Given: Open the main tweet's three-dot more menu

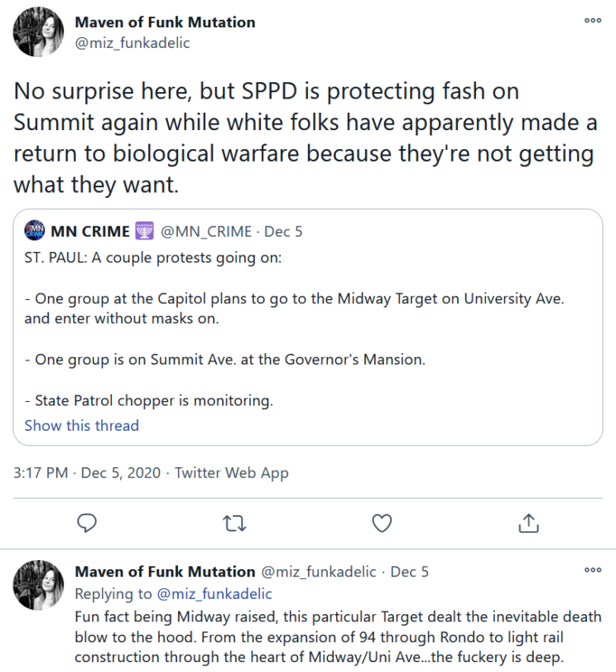Looking at the screenshot, I should [593, 22].
